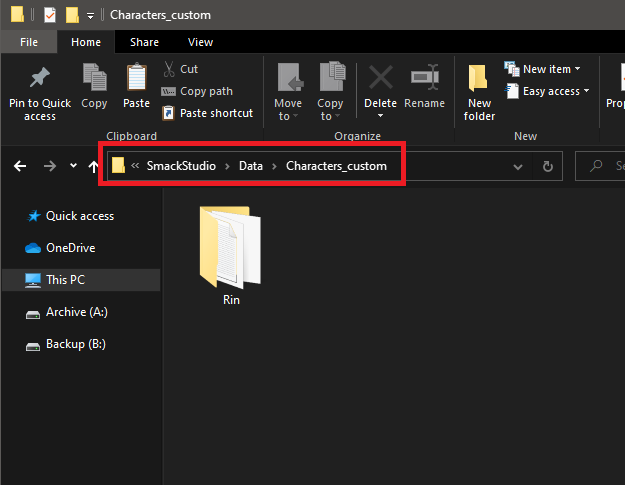Image resolution: width=625 pixels, height=485 pixels.
Task: Open recent locations dropdown arrow
Action: pos(73,165)
